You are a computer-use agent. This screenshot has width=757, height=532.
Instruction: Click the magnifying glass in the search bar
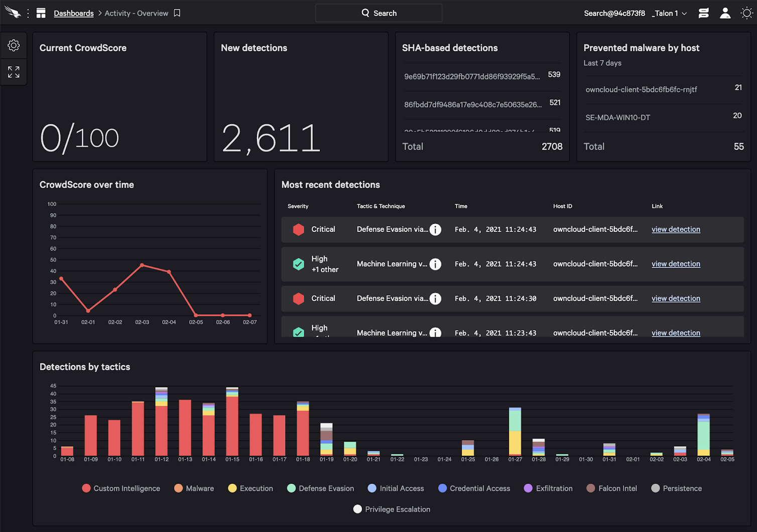pyautogui.click(x=365, y=13)
